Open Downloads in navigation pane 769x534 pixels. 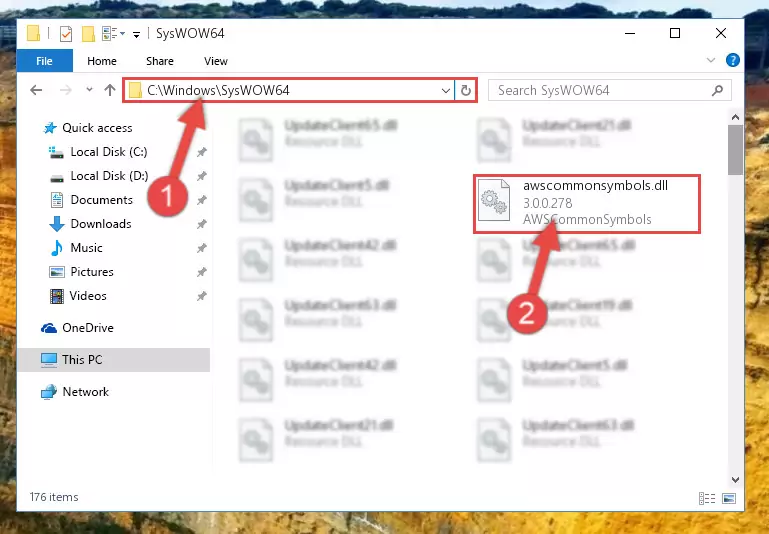(x=101, y=224)
